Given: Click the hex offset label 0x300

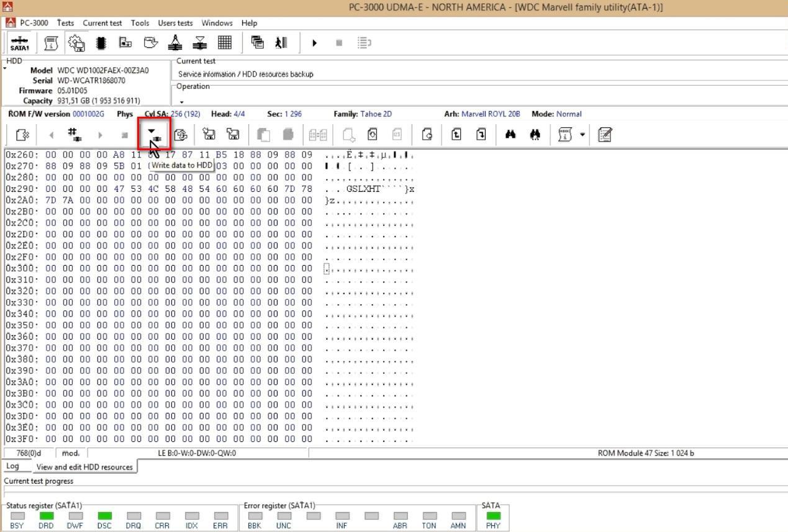Looking at the screenshot, I should click(22, 268).
